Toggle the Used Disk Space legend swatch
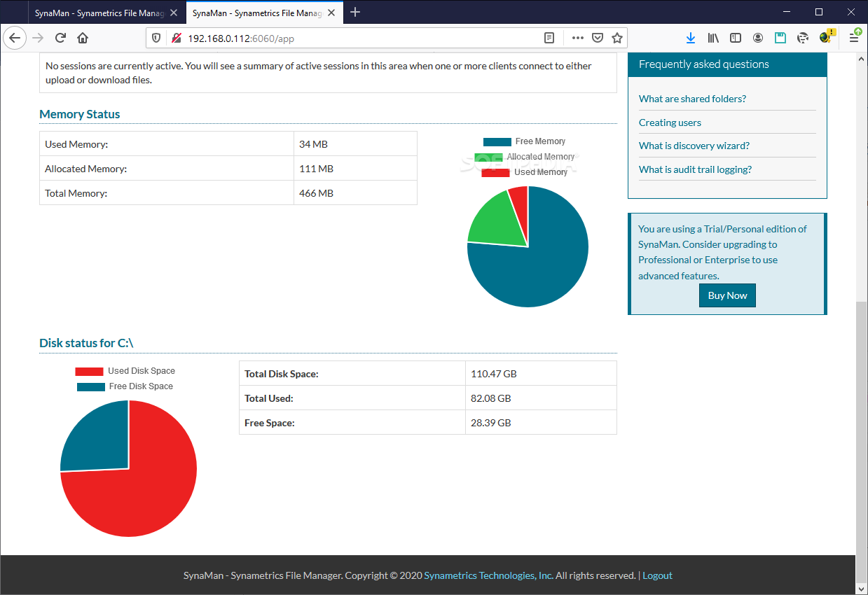Viewport: 868px width, 595px height. [x=89, y=372]
